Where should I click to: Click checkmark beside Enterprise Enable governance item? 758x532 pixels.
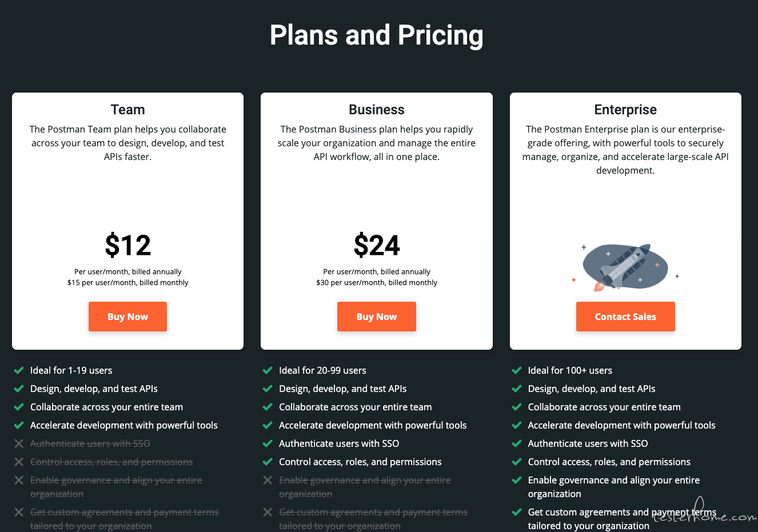[x=517, y=480]
